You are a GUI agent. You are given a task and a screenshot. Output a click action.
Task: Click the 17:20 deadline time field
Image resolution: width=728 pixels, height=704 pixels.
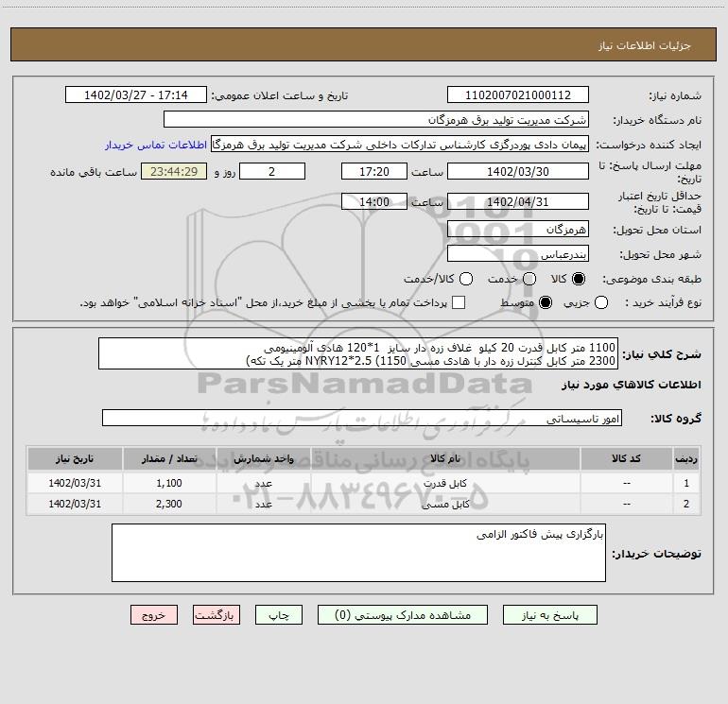(374, 171)
